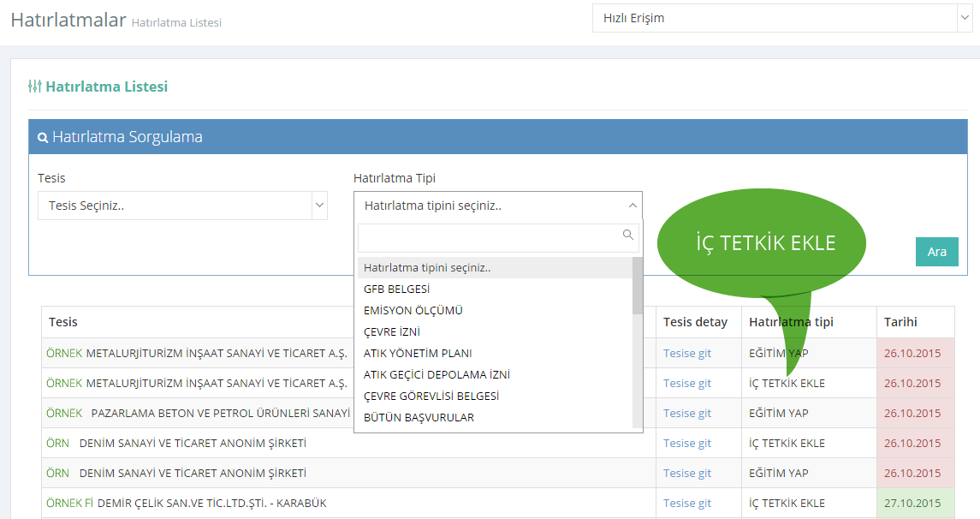The height and width of the screenshot is (519, 980).
Task: Click the search icon in Hatırlatma Sorgulama header
Action: 43,138
